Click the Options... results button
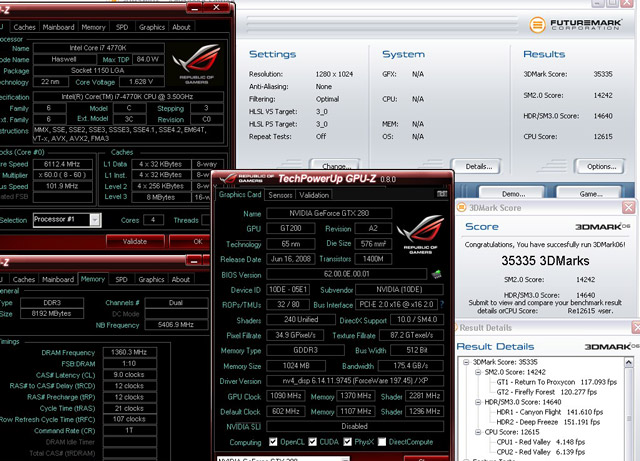 pyautogui.click(x=600, y=166)
